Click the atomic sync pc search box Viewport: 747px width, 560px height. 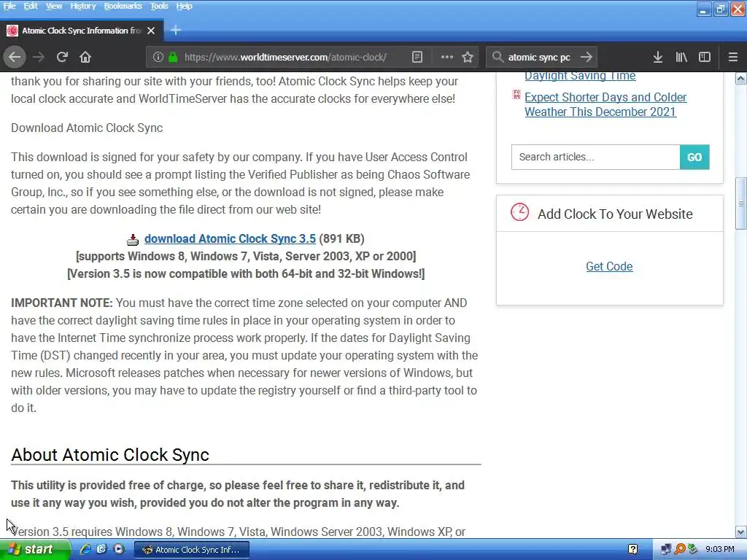point(539,57)
